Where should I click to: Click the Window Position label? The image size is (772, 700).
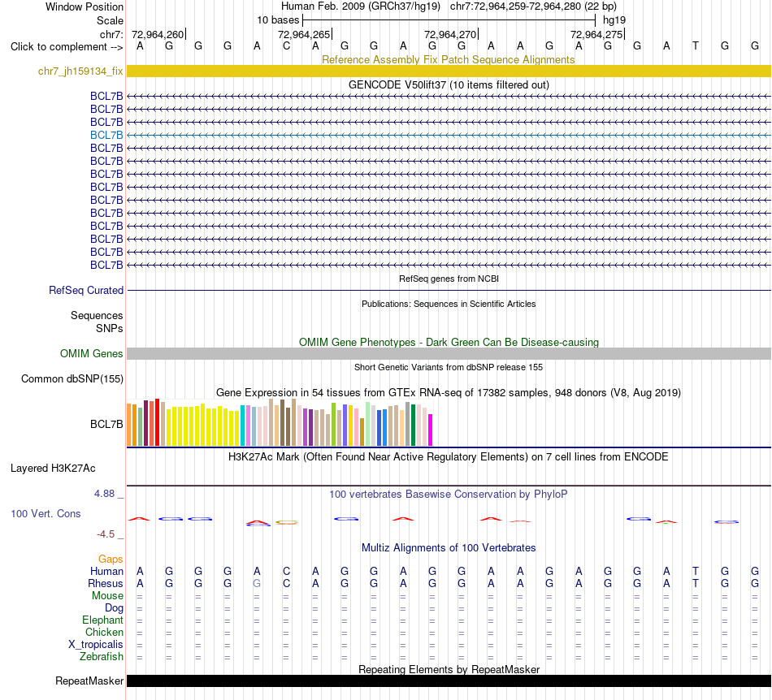85,6
